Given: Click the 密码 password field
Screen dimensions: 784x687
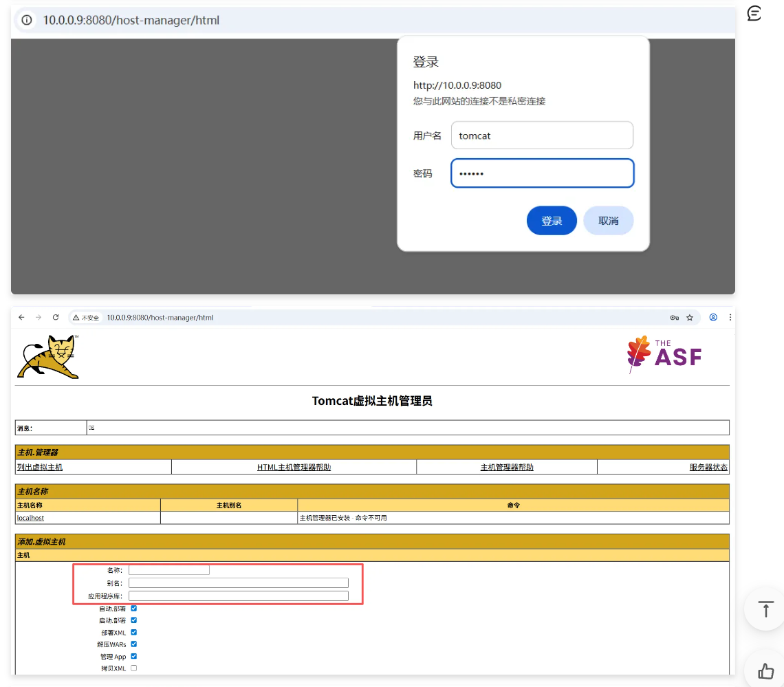Looking at the screenshot, I should coord(542,173).
